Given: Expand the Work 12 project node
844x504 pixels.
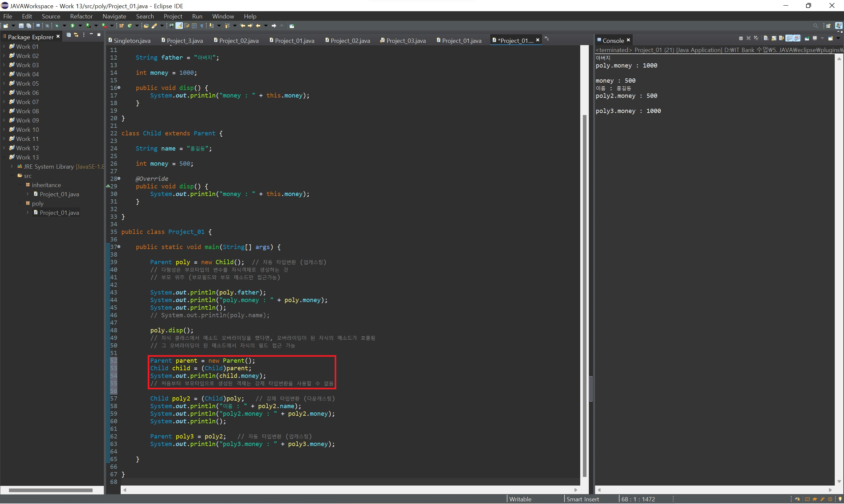Looking at the screenshot, I should click(x=4, y=148).
